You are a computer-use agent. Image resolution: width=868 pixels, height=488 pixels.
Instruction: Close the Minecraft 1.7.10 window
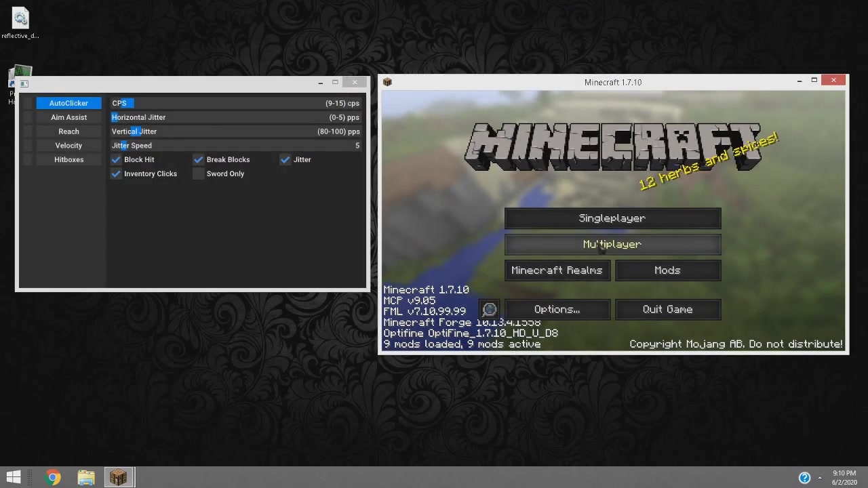click(833, 81)
